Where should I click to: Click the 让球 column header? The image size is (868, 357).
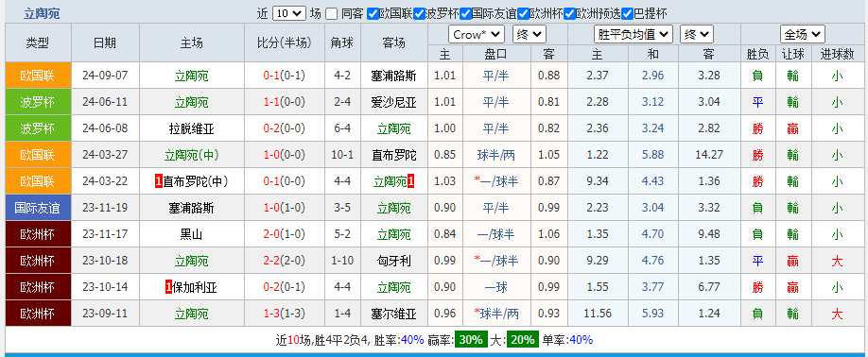pos(792,54)
